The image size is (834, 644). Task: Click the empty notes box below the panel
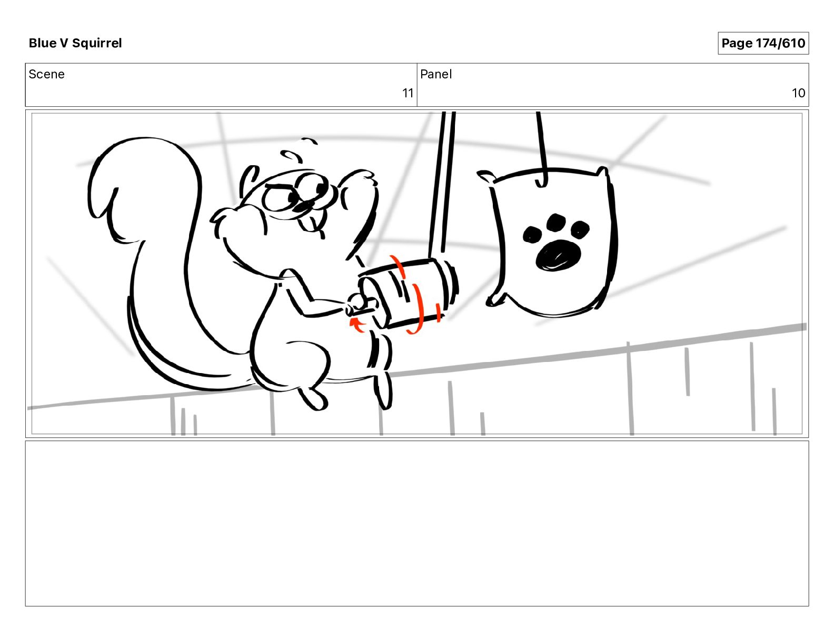pyautogui.click(x=417, y=524)
